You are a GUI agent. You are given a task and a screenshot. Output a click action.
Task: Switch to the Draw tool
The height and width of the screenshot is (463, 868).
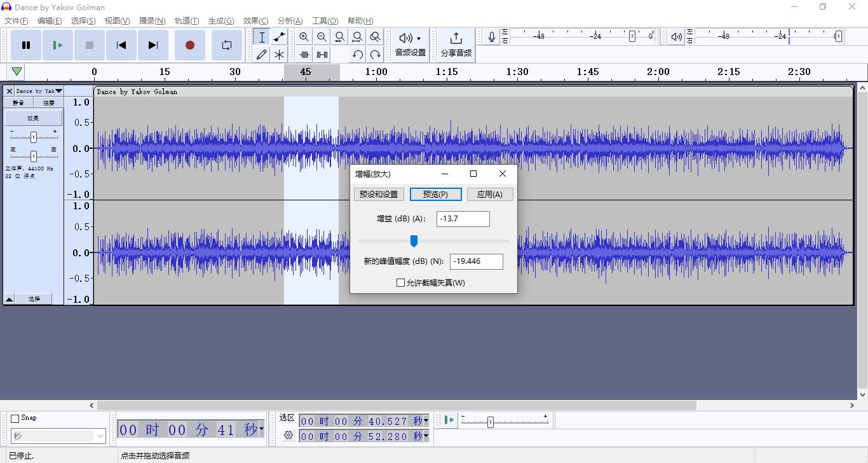(x=261, y=54)
